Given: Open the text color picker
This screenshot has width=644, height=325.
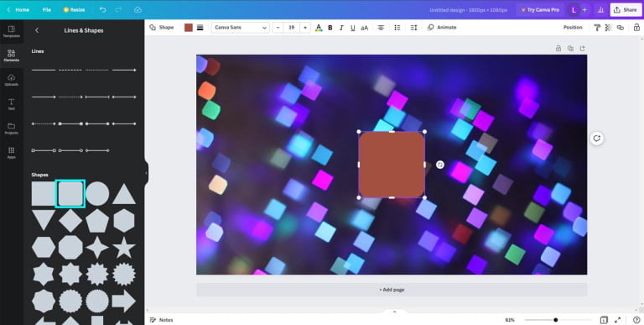Looking at the screenshot, I should (x=319, y=28).
